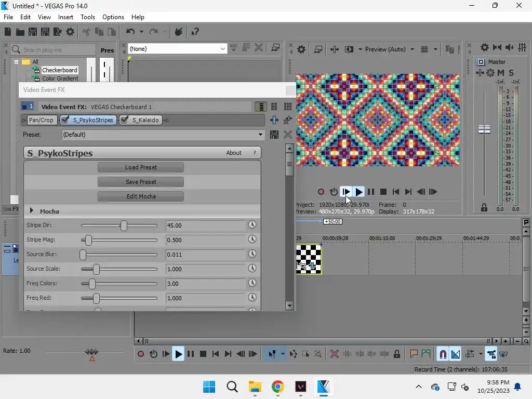The width and height of the screenshot is (532, 399).
Task: Click the Save project floppy icon
Action: pos(33,32)
